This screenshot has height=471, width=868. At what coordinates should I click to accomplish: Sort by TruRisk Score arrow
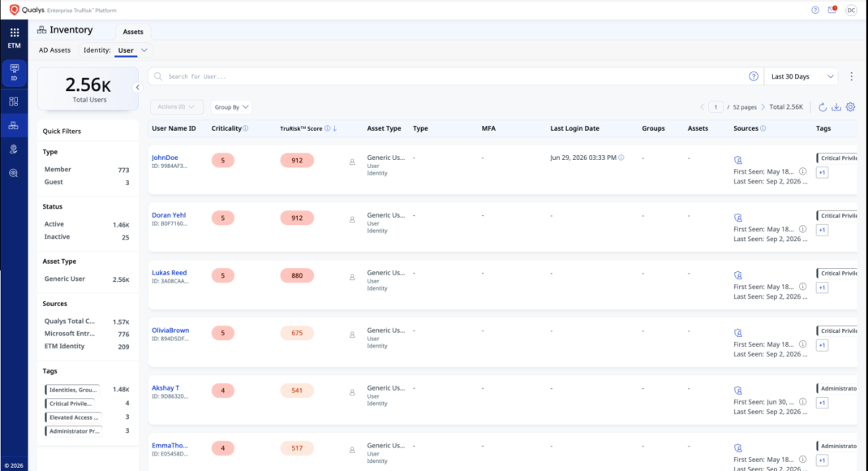pos(335,128)
